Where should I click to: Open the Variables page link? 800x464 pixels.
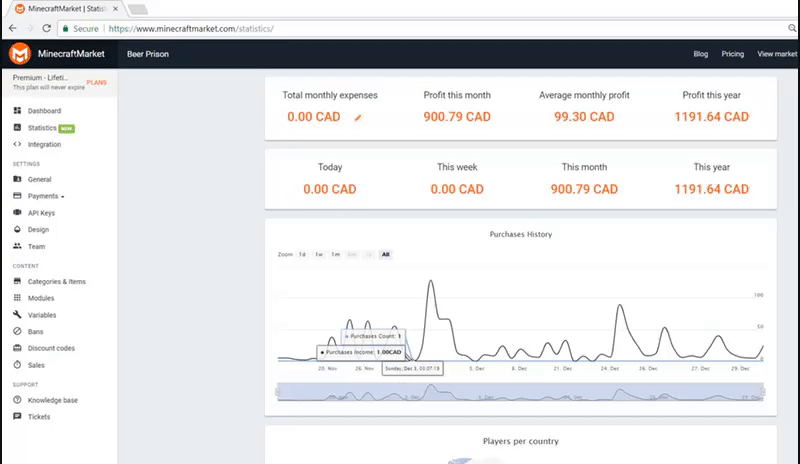(x=42, y=315)
